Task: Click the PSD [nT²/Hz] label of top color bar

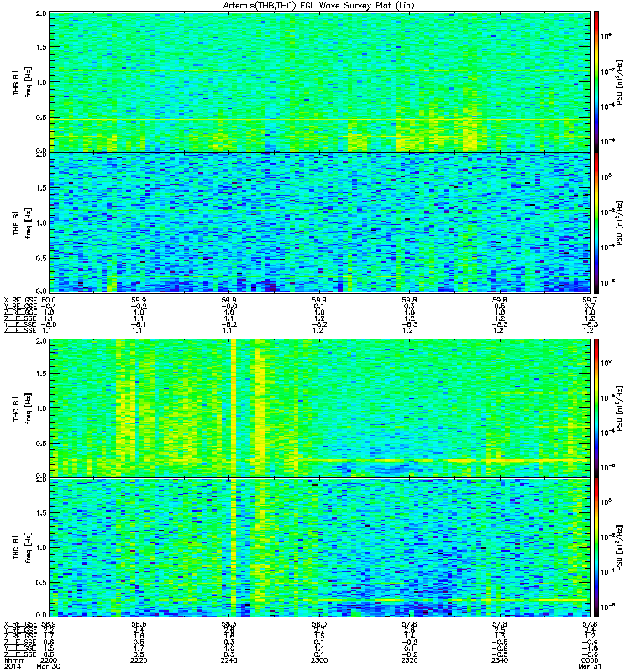Action: (620, 84)
